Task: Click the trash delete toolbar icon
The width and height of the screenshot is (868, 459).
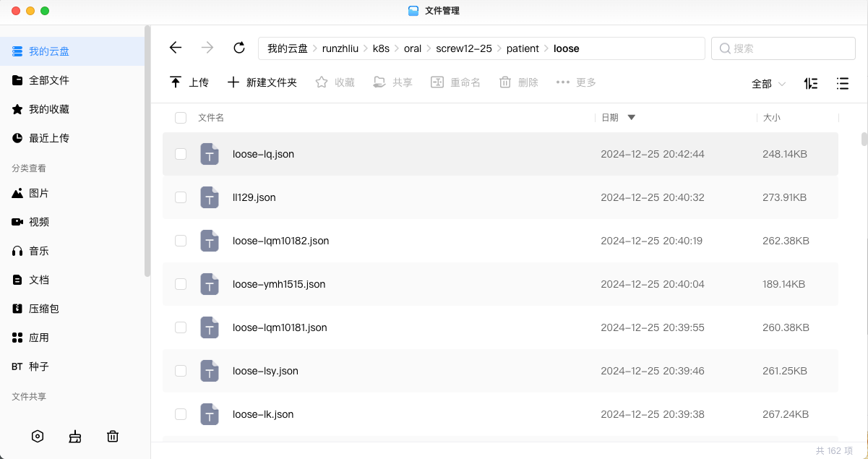Action: (505, 82)
